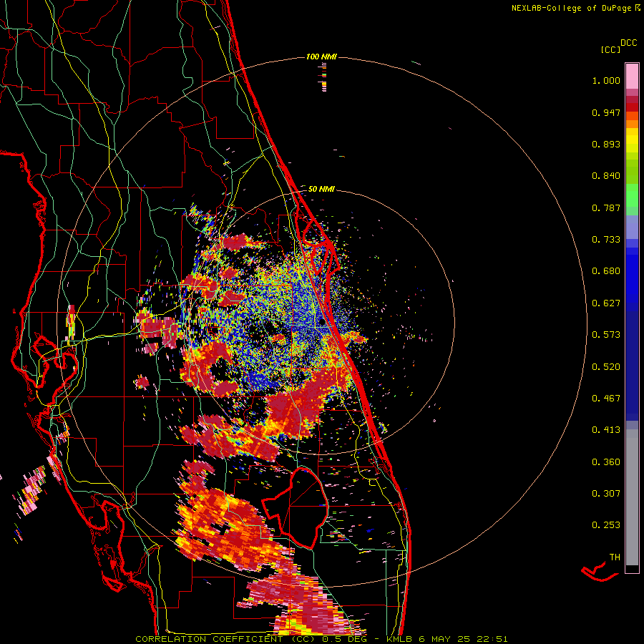
Task: Click the 100 NMI range ring label
Action: tap(321, 57)
